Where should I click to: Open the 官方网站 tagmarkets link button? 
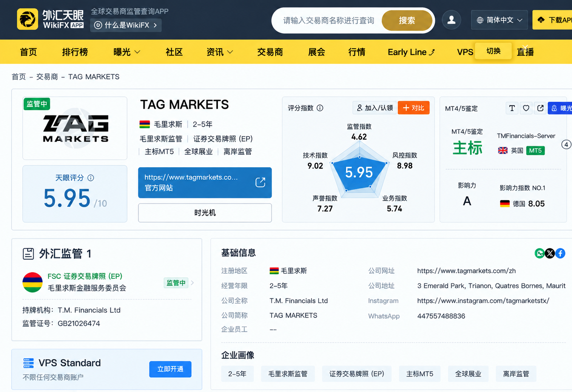[x=205, y=182]
